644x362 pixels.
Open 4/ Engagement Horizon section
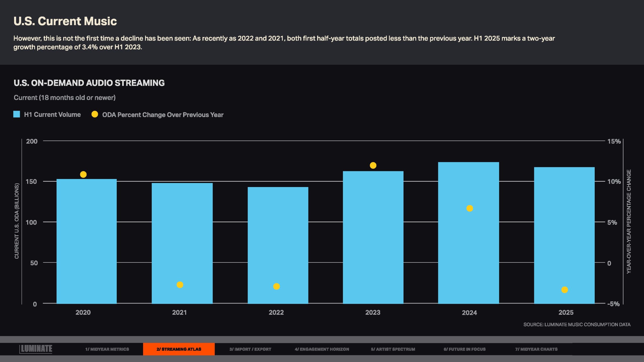click(322, 349)
